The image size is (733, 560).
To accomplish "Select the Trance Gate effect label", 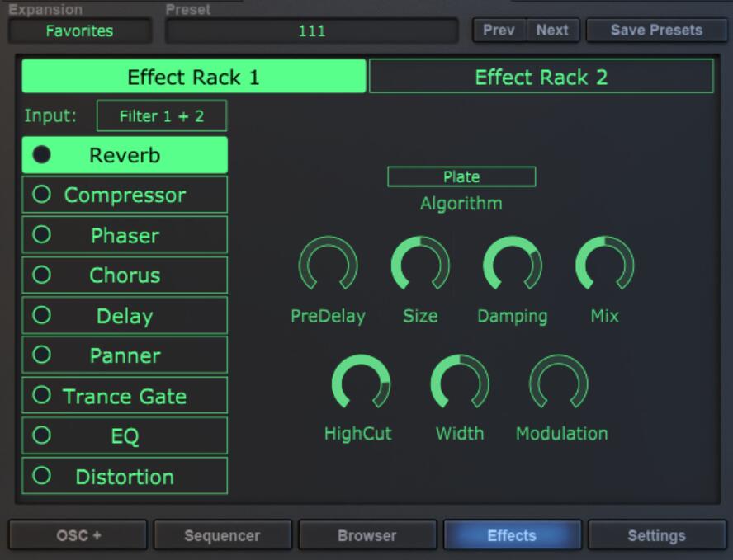I will [125, 397].
